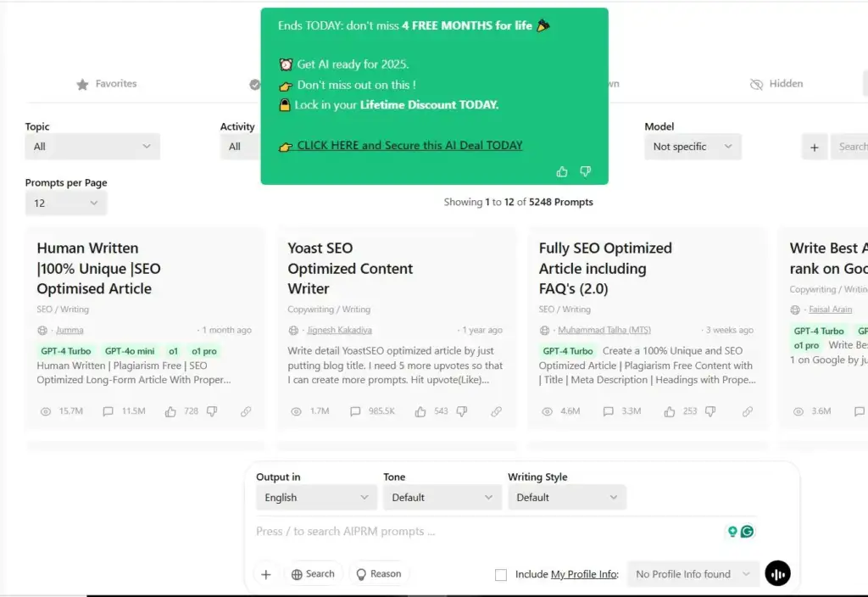Click globe icon beside Muhammad Talha (MTS)

coord(544,331)
